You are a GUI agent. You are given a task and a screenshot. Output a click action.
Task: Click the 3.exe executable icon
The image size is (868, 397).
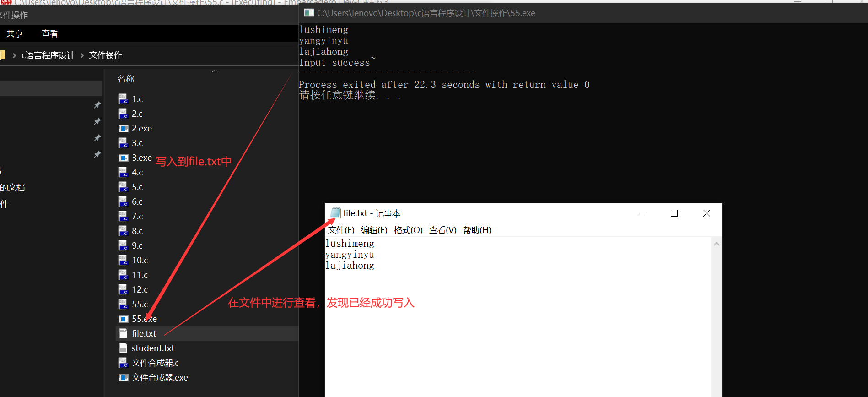pos(123,158)
